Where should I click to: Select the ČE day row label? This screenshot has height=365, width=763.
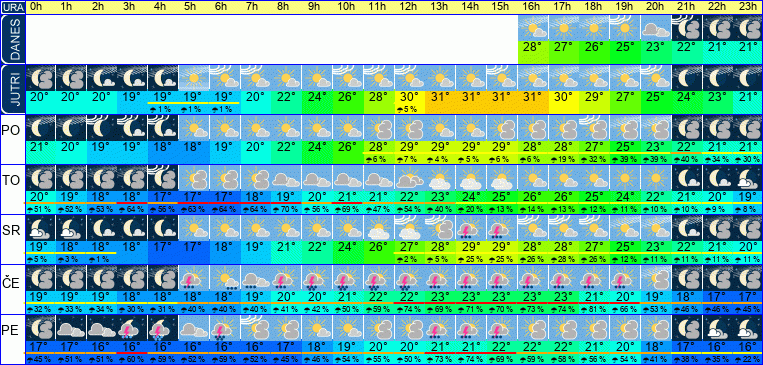point(10,282)
